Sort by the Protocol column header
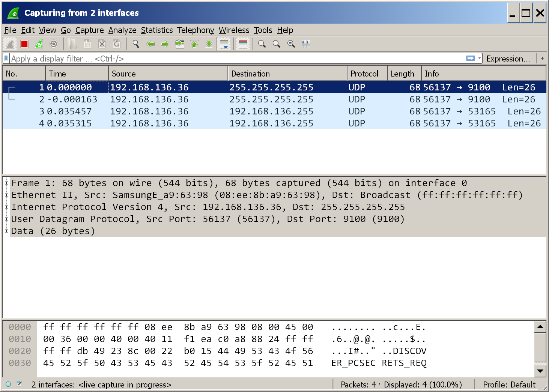Viewport: 549px width, 392px height. pos(367,74)
